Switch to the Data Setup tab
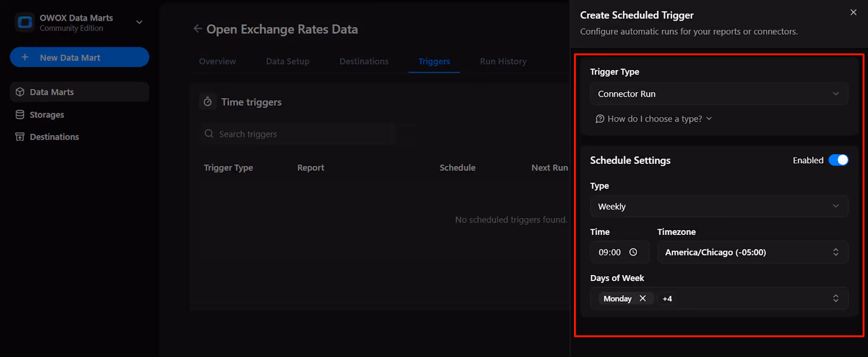Screen dimensions: 868x357 coord(288,61)
